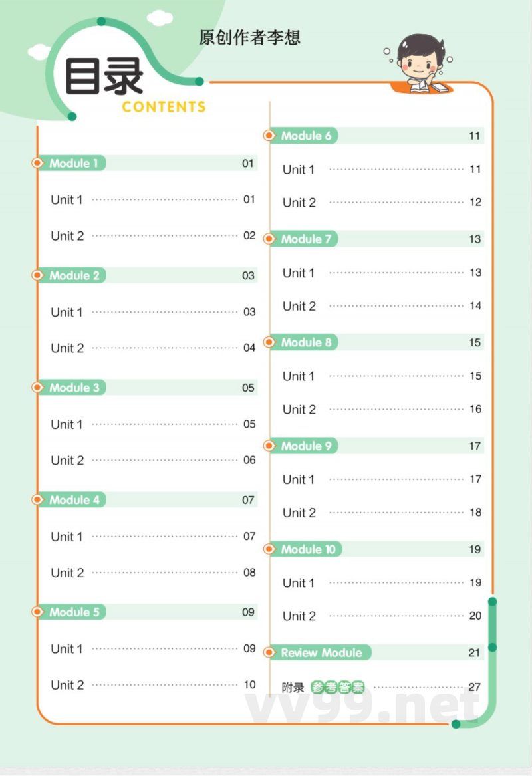The image size is (532, 776).
Task: Click the orange bullet beside Module 7
Action: tap(269, 239)
